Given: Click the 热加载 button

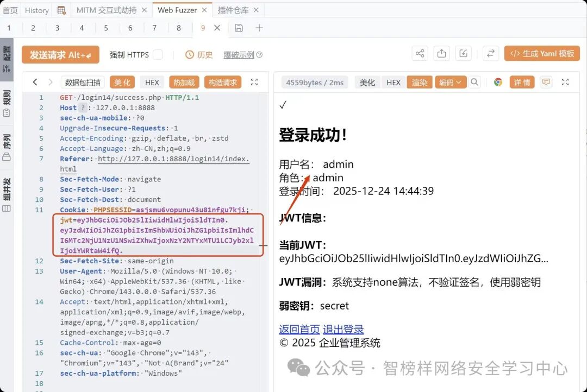Looking at the screenshot, I should click(x=184, y=82).
